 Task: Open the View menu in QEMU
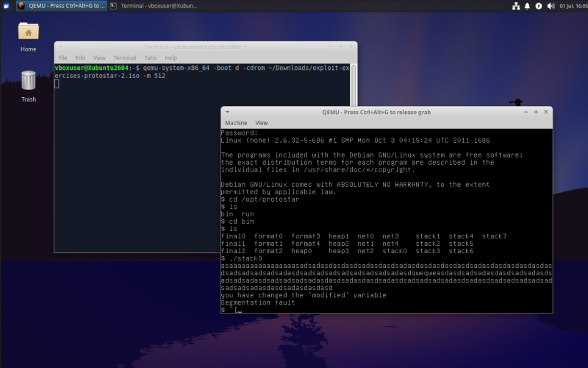point(262,123)
